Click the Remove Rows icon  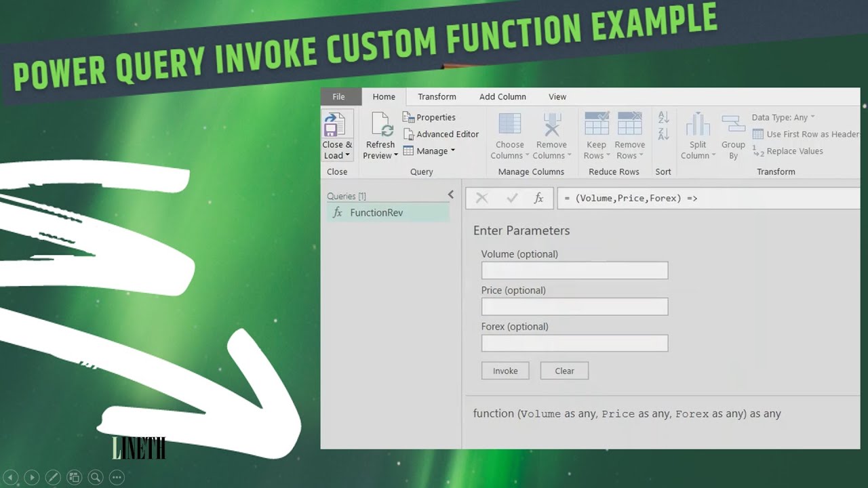pyautogui.click(x=629, y=124)
